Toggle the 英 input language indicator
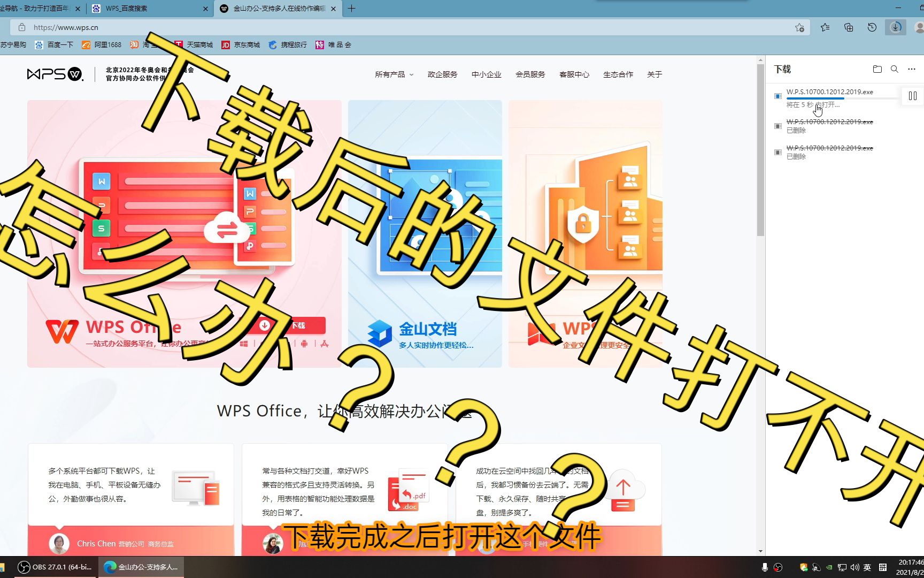 (867, 567)
